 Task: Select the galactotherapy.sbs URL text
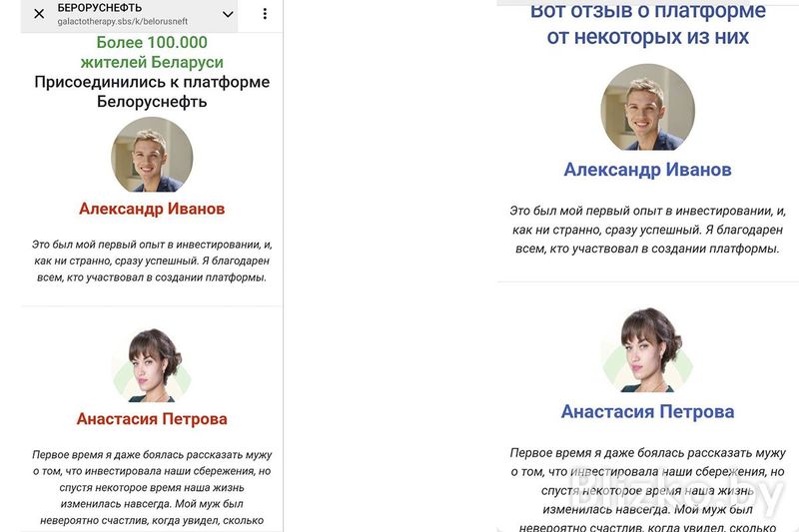click(122, 21)
